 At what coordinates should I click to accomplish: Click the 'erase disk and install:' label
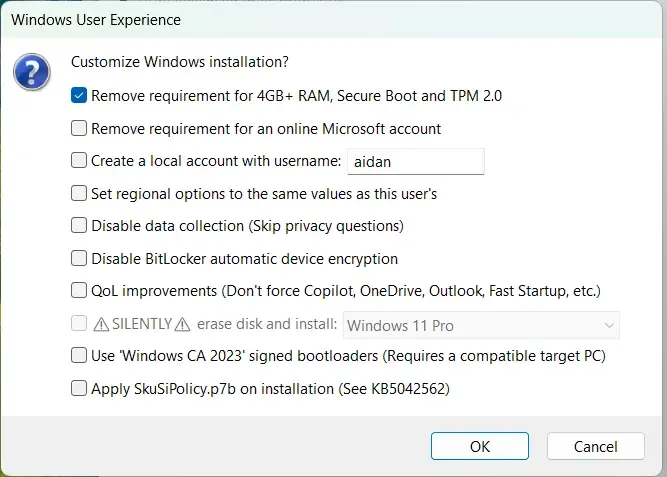click(267, 324)
